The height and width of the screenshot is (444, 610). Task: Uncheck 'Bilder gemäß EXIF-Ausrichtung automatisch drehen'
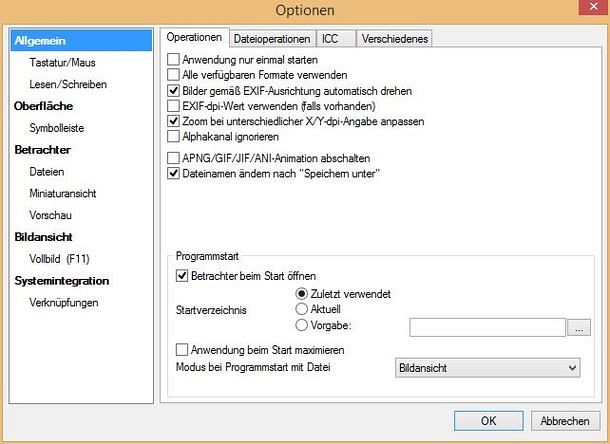174,90
